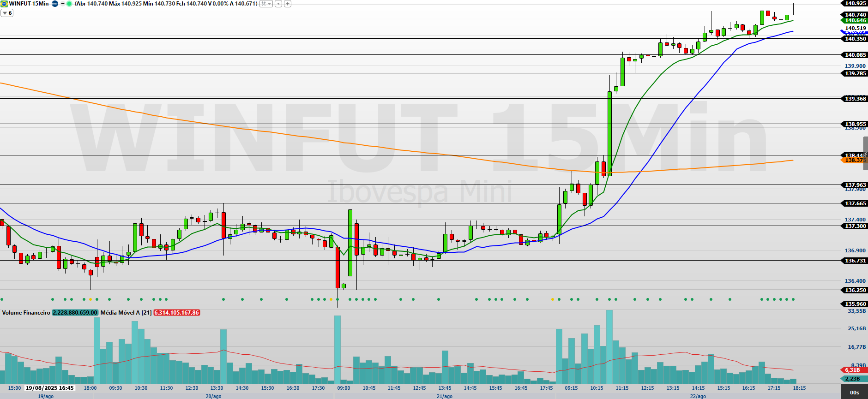This screenshot has width=868, height=399.
Task: Click the teal volume value badge 2.228.880.659,00
Action: (x=75, y=313)
